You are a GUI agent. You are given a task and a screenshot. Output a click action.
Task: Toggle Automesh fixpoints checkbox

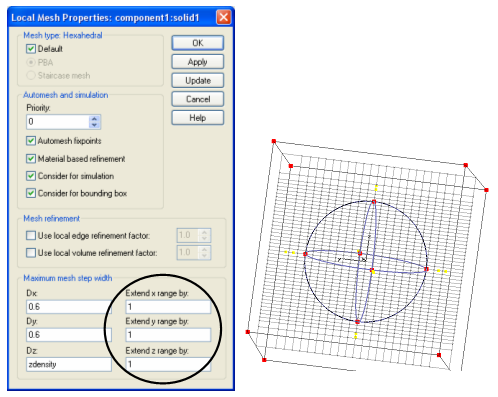click(x=31, y=141)
